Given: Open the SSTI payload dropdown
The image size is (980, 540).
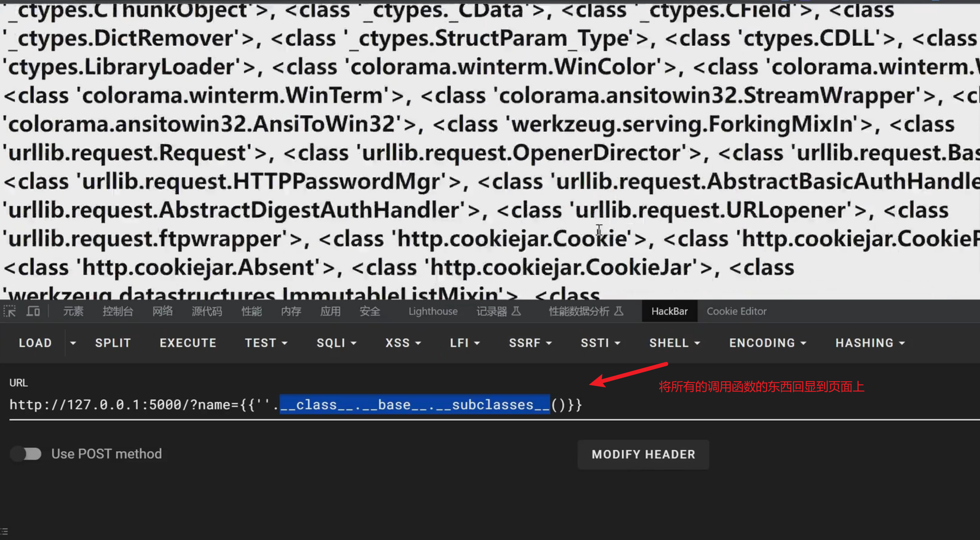Looking at the screenshot, I should (x=600, y=343).
